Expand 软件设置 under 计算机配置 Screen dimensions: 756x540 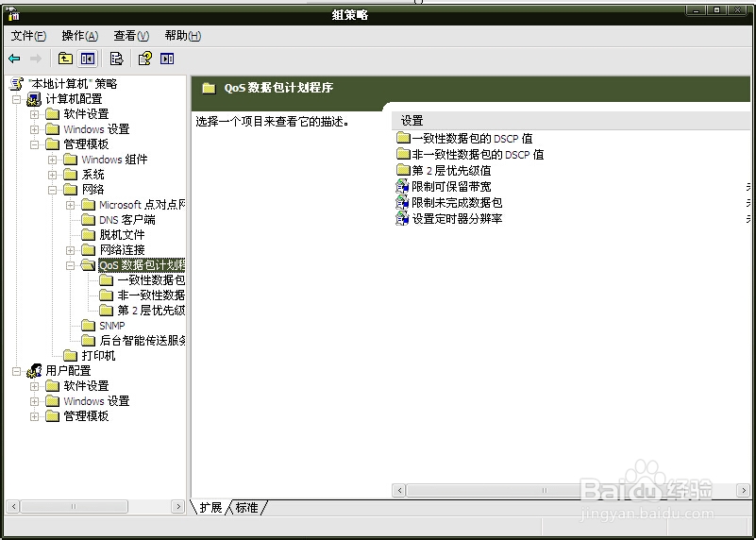point(34,114)
